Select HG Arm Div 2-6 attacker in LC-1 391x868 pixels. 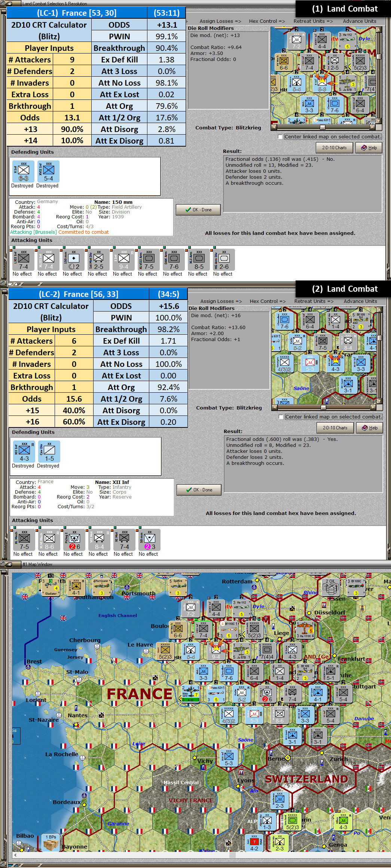(224, 259)
